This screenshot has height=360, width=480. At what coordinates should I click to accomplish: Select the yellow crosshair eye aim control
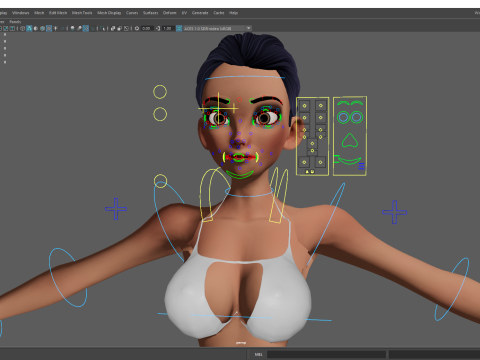[x=219, y=108]
